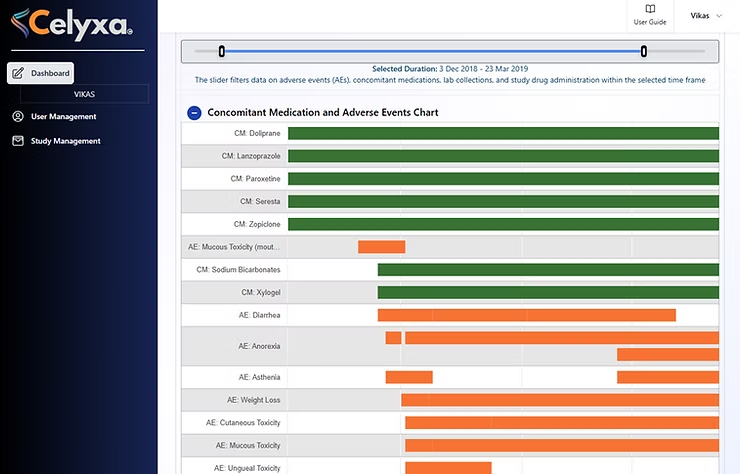Viewport: 740px width, 474px height.
Task: Click the orange AE: Diarrhea bar
Action: coord(526,315)
